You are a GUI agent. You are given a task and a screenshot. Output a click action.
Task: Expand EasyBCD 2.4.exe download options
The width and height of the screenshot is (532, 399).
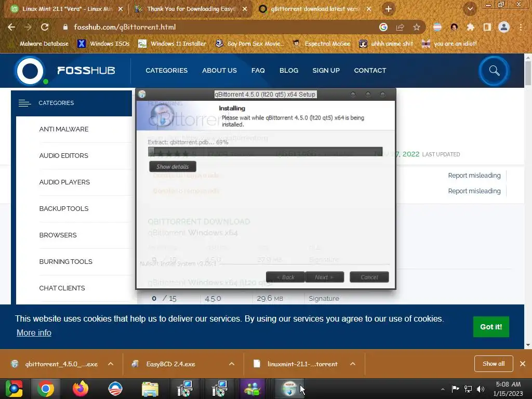pos(232,364)
